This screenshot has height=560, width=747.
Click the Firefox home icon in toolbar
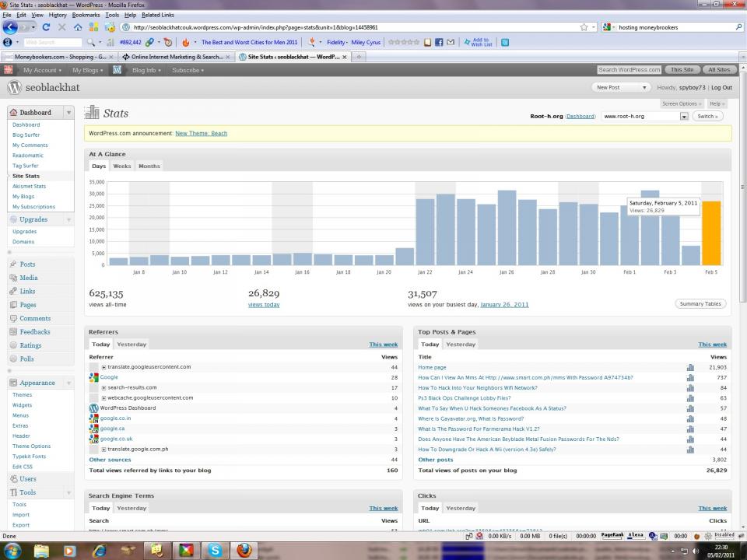78,27
